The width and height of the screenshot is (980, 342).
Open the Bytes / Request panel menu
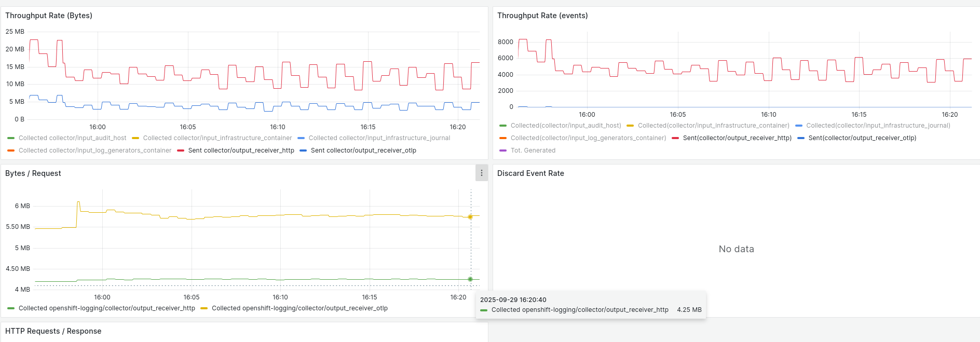click(481, 173)
